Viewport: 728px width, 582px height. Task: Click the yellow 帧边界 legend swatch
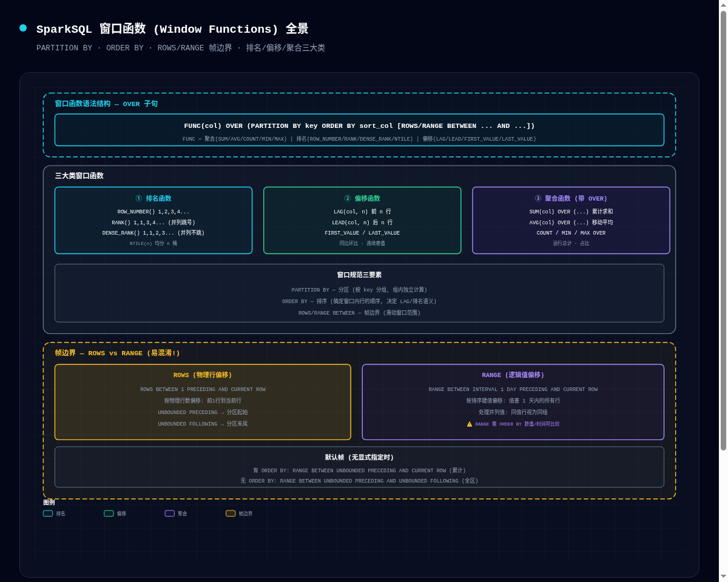tap(231, 513)
